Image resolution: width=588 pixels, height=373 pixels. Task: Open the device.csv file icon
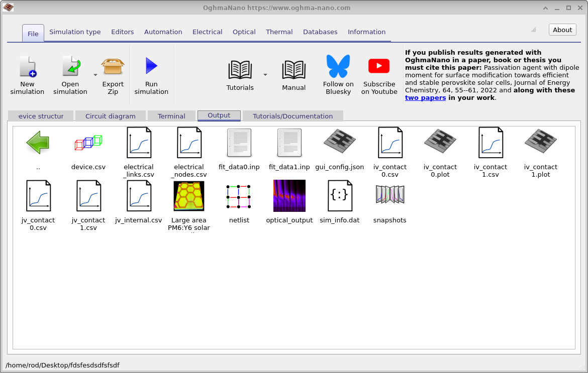click(88, 143)
